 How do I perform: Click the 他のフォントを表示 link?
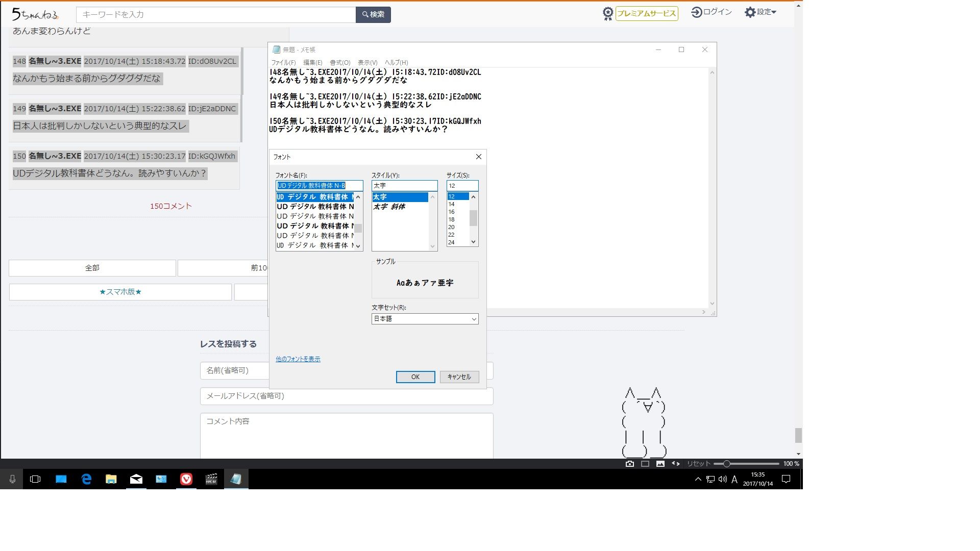point(298,359)
